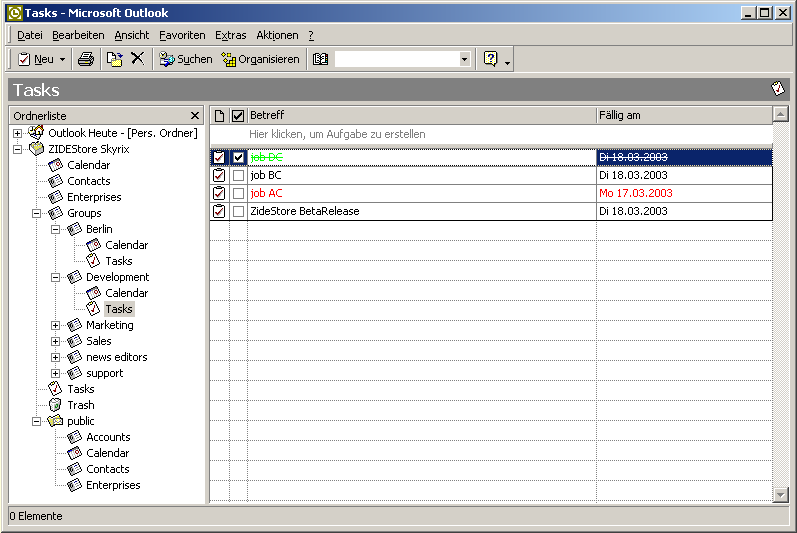Click the public Calendar folder icon

[74, 453]
